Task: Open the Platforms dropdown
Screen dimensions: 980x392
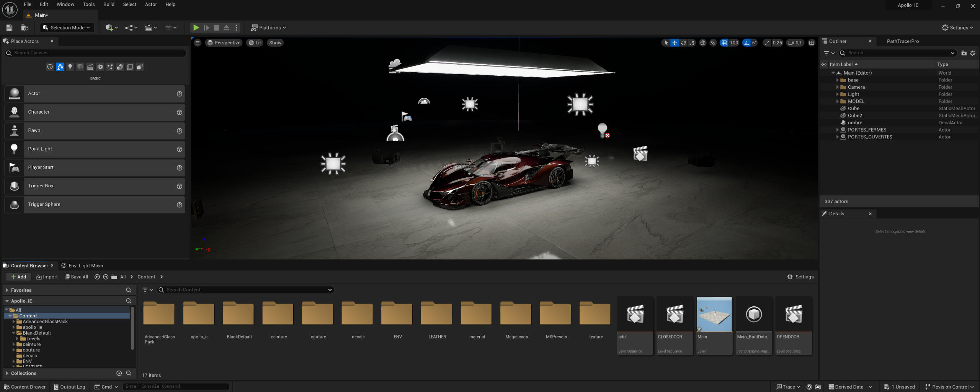Action: (x=268, y=28)
